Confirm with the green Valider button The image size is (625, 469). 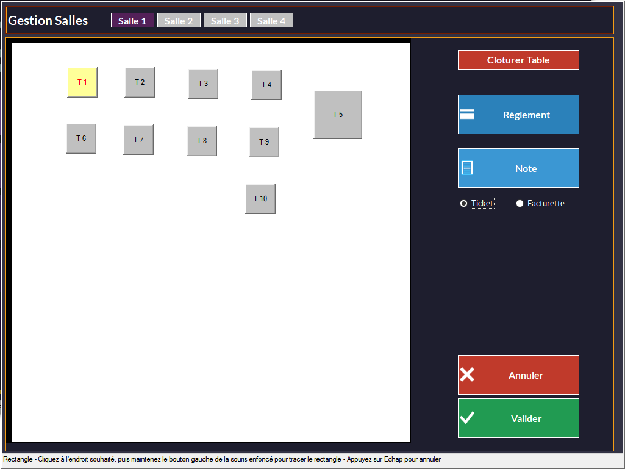(518, 418)
